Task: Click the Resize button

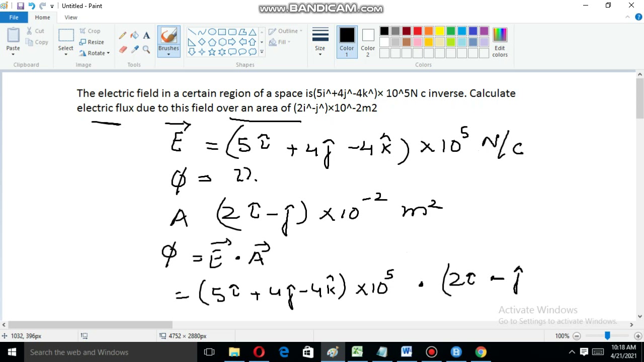Action: (x=92, y=42)
